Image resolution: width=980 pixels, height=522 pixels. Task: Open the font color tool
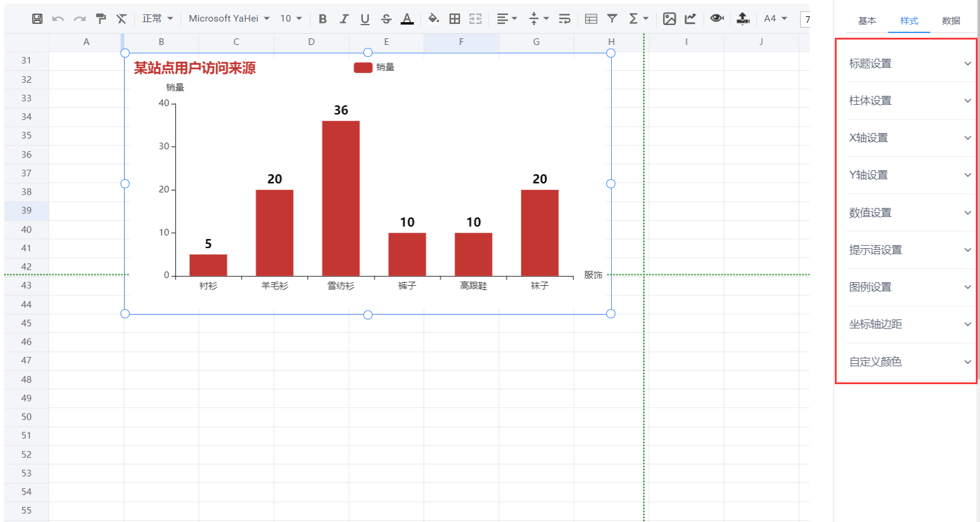click(x=407, y=19)
